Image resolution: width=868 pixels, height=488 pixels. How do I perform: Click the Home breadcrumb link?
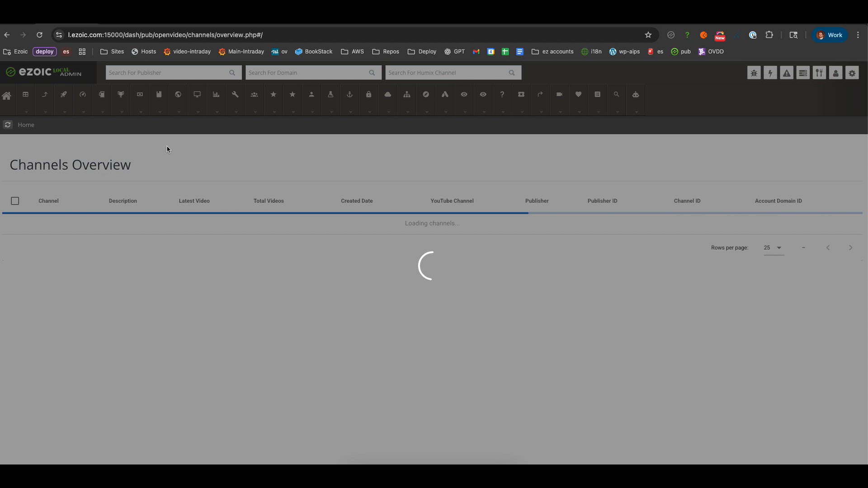tap(26, 125)
